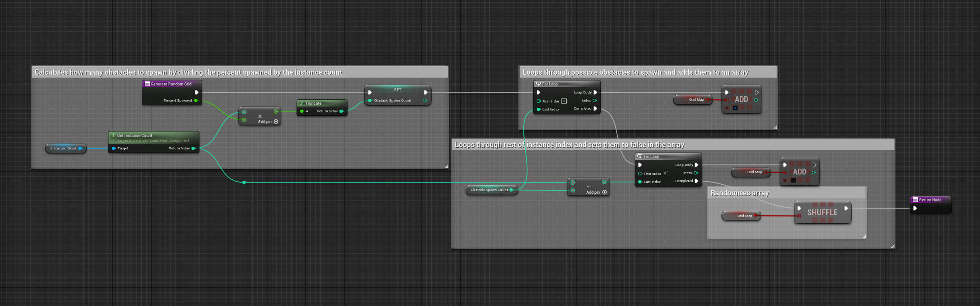Click the SET node exec output pin
980x306 pixels.
(425, 93)
